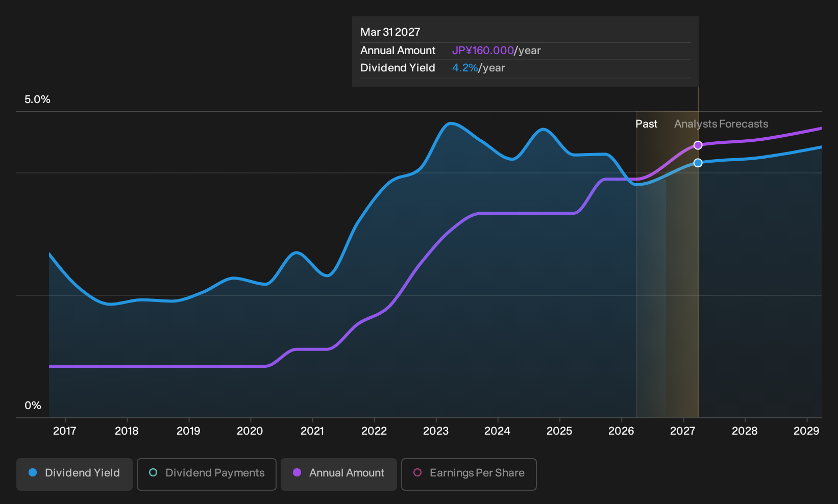
Task: Click the Analysts Forecasts label
Action: [721, 124]
